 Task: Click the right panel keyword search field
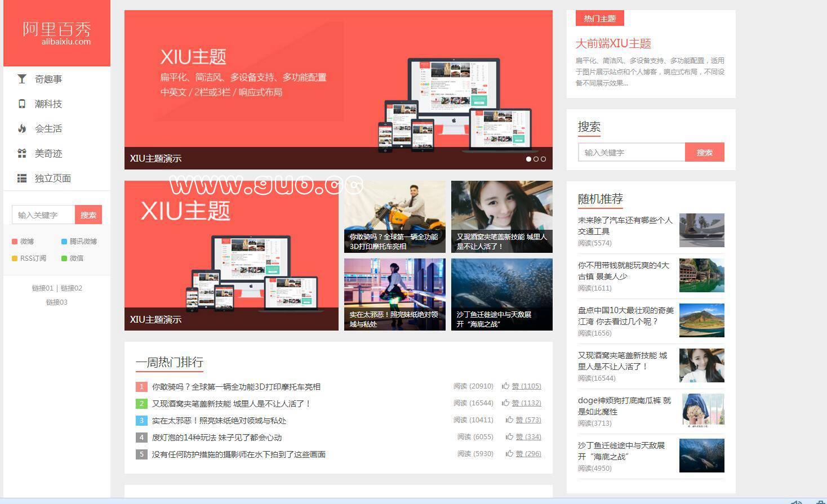(x=631, y=152)
